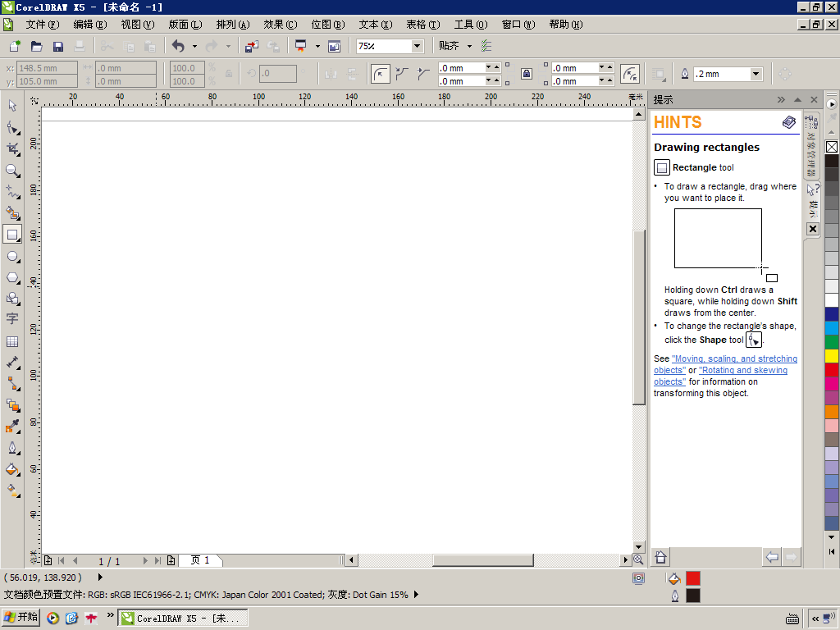The height and width of the screenshot is (630, 840).
Task: Select the Freehand tool
Action: pyautogui.click(x=12, y=192)
